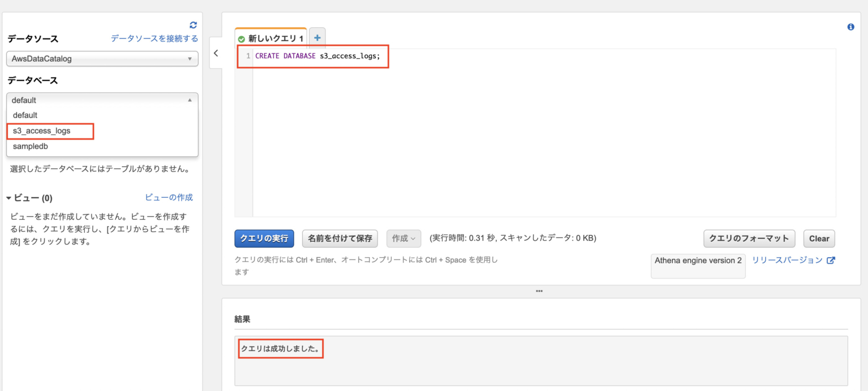Open the AwsDataCatalog data source dropdown

(x=102, y=59)
